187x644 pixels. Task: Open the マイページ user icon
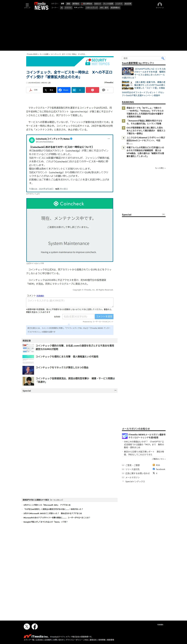[159, 6]
